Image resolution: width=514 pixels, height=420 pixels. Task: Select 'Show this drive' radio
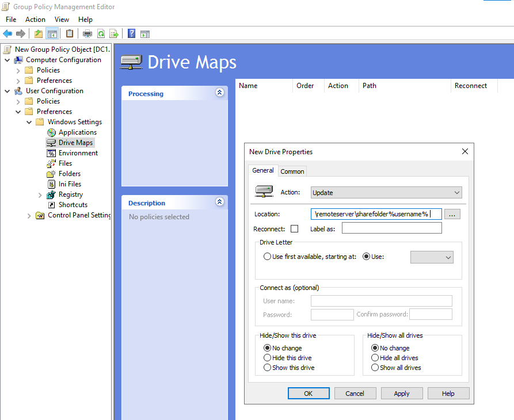[x=267, y=368]
